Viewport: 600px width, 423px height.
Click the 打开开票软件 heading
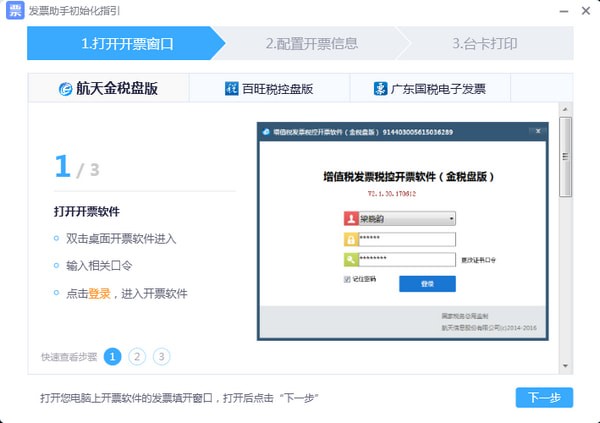click(x=87, y=211)
